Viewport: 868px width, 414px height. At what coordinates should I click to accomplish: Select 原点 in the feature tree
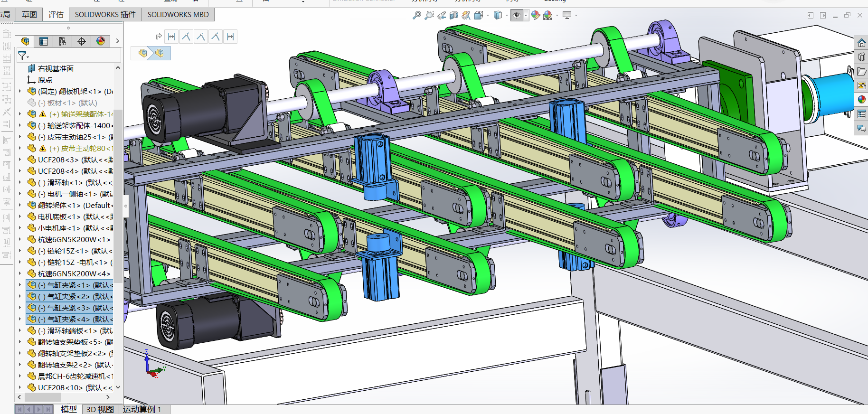pos(45,80)
